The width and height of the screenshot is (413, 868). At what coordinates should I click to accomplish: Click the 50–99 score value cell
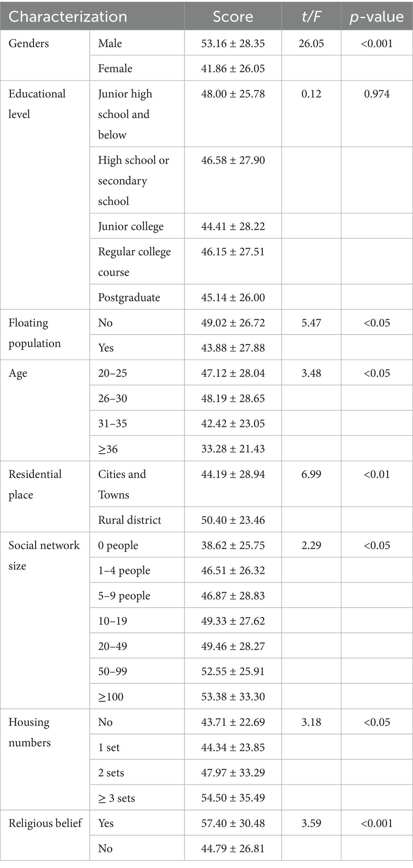coord(233,671)
